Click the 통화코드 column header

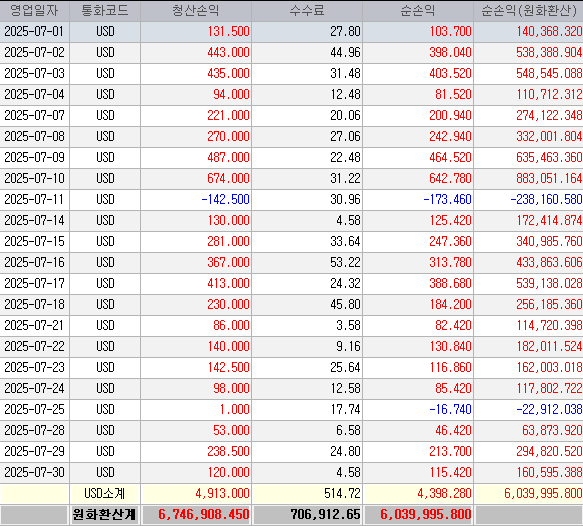pyautogui.click(x=105, y=11)
